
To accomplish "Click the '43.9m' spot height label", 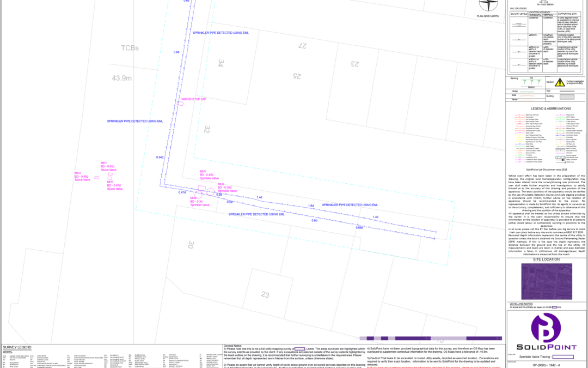I will 122,78.
